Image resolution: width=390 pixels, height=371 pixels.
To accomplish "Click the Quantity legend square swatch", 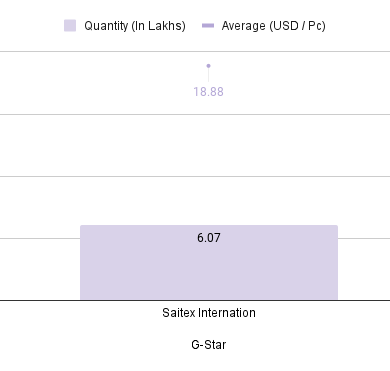I will point(70,26).
